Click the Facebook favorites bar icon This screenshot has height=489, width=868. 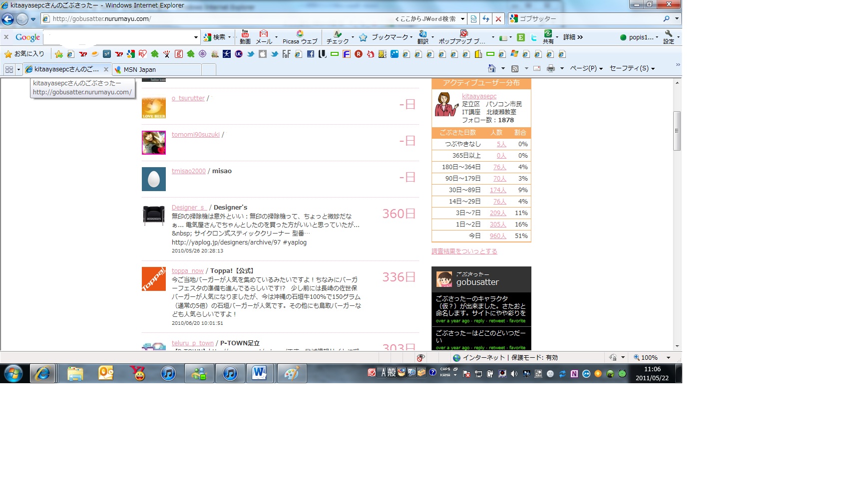[310, 54]
